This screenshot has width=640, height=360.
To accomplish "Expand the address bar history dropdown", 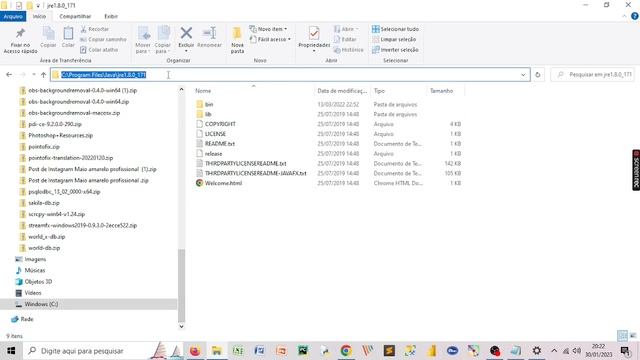I will tap(523, 75).
